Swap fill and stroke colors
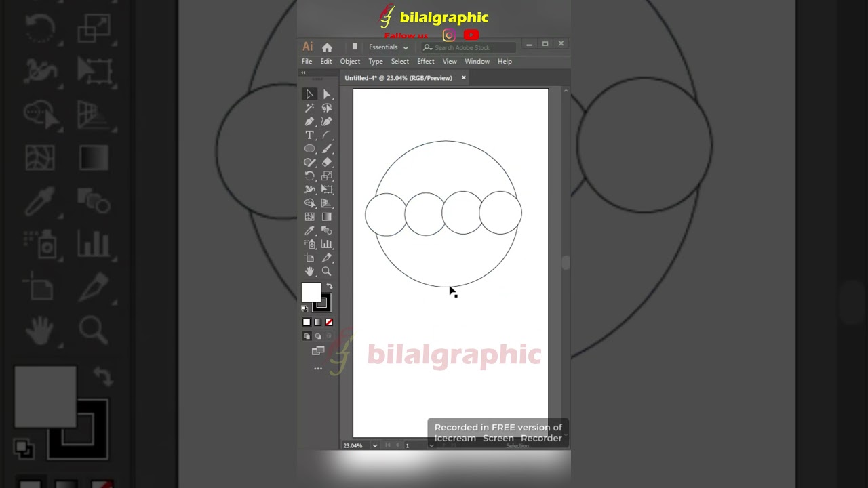Viewport: 868px width, 488px height. (x=330, y=287)
